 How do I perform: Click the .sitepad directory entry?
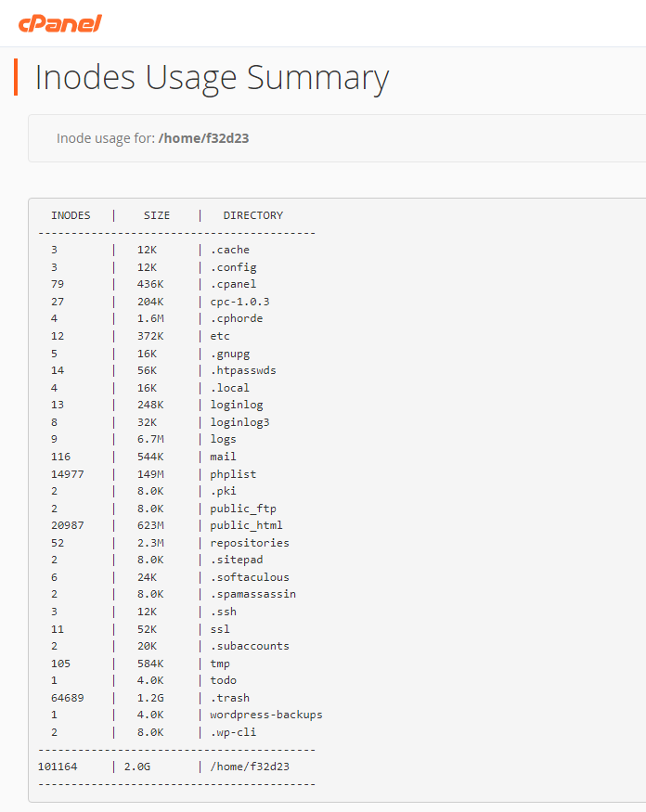237,560
